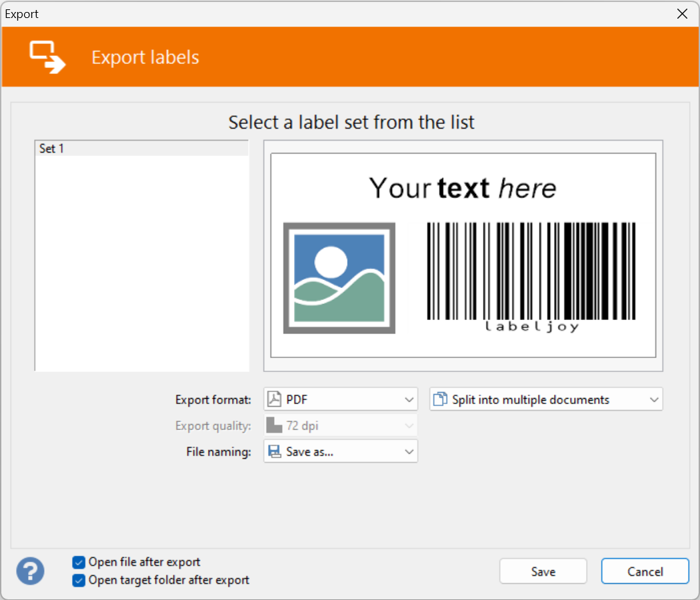Click the floppy disk icon in File naming
The image size is (700, 600).
pyautogui.click(x=274, y=451)
